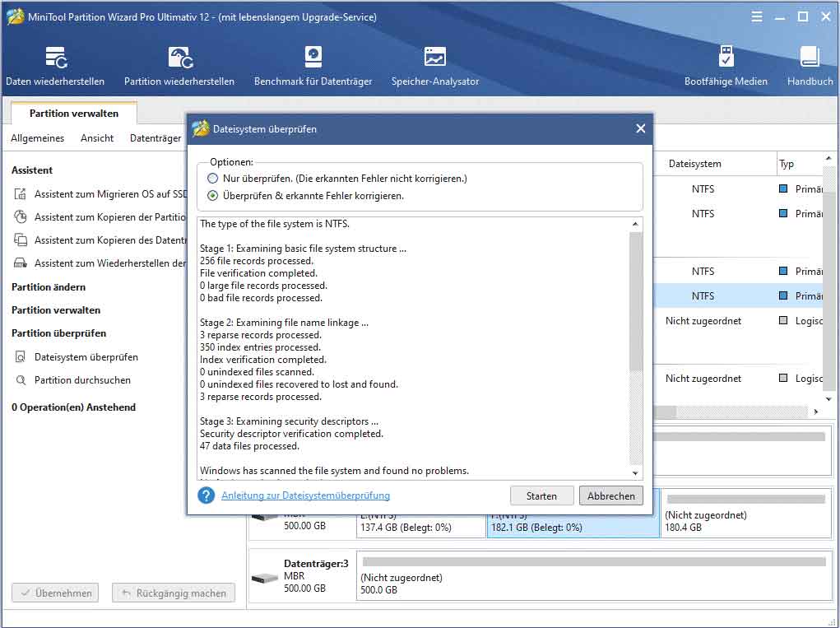Click the help question mark in the dialog
The image size is (840, 628).
pyautogui.click(x=205, y=495)
